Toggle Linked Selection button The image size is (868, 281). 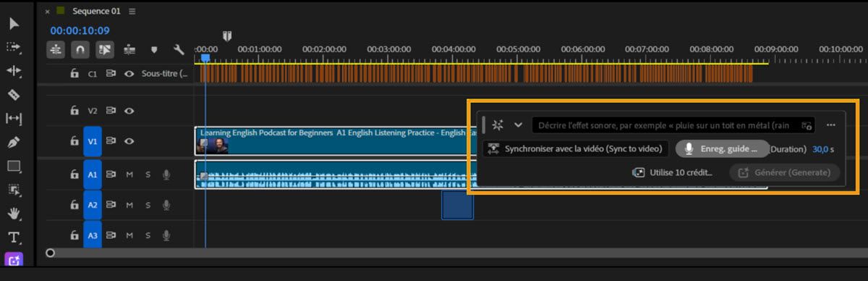(x=105, y=49)
